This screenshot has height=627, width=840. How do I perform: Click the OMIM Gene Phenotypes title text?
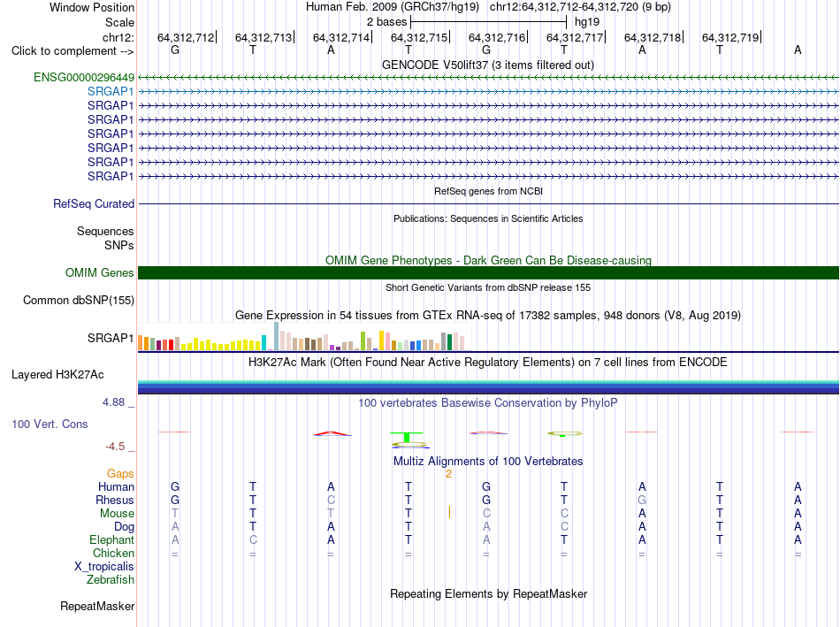coord(489,261)
